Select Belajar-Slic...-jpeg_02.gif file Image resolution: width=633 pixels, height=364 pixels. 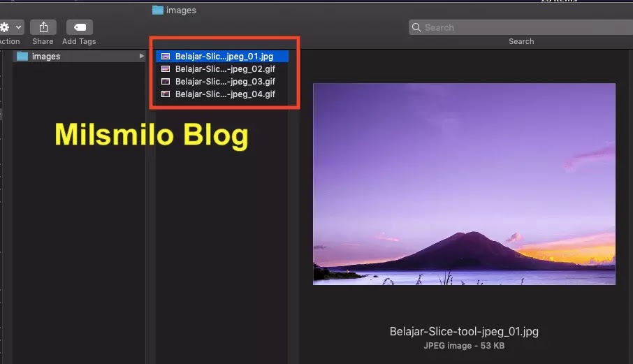[x=222, y=69]
